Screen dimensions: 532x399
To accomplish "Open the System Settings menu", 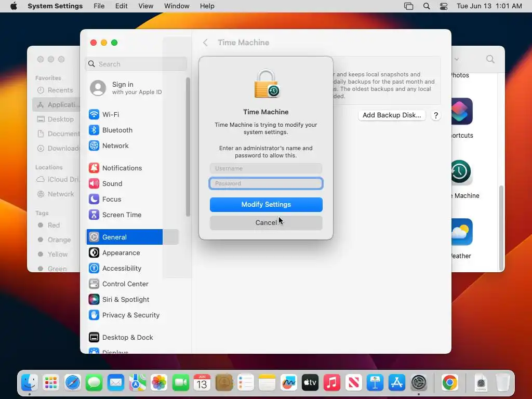I will pyautogui.click(x=55, y=6).
